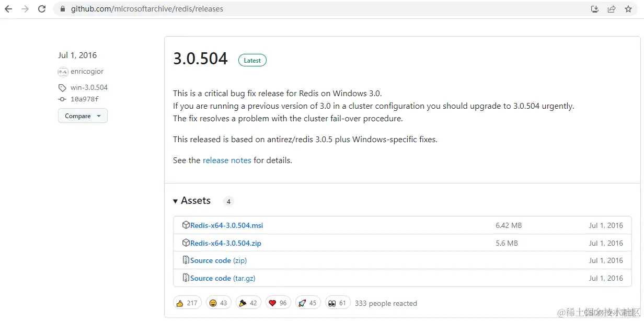Click the hooray reaction with 42
644x321 pixels.
248,303
